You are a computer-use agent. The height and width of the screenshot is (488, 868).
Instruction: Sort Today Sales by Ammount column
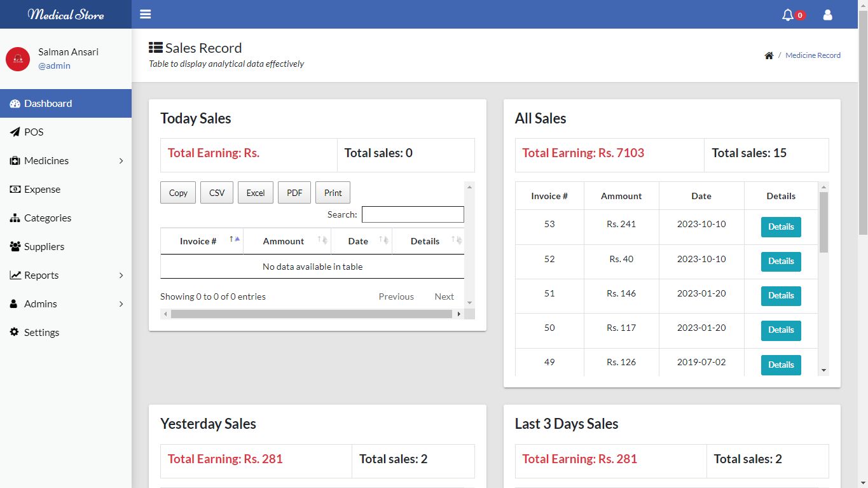(x=285, y=241)
